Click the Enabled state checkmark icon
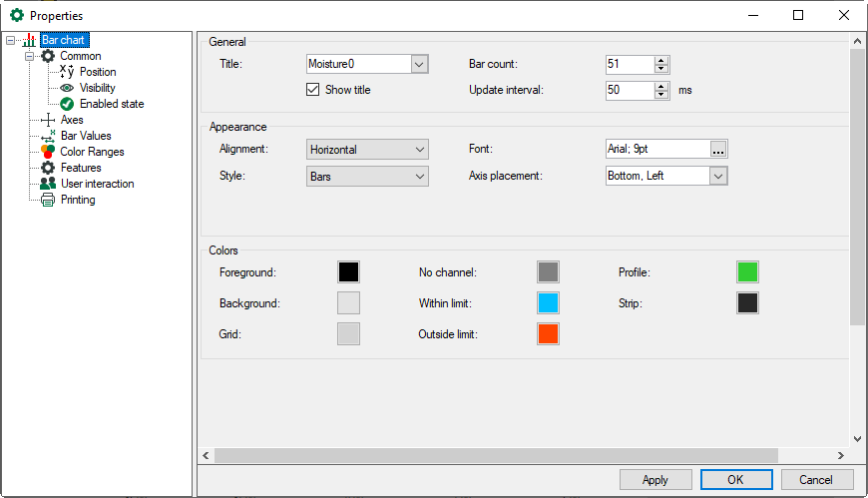Image resolution: width=868 pixels, height=498 pixels. pos(67,104)
